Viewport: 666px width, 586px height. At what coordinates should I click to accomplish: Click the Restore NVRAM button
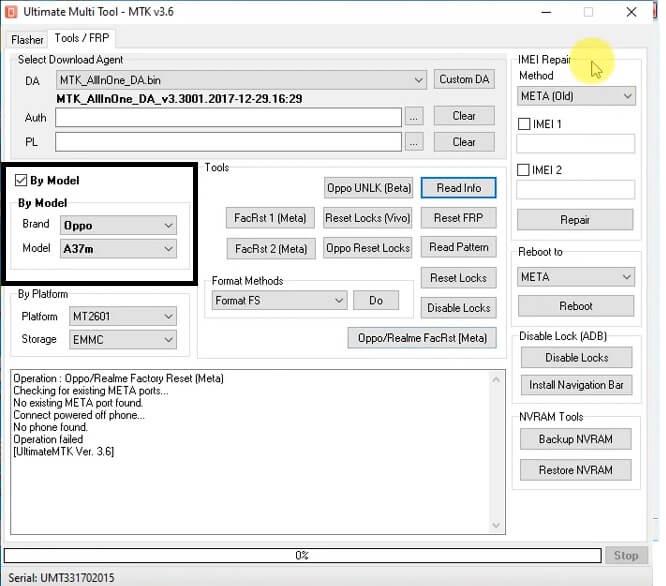[x=576, y=470]
